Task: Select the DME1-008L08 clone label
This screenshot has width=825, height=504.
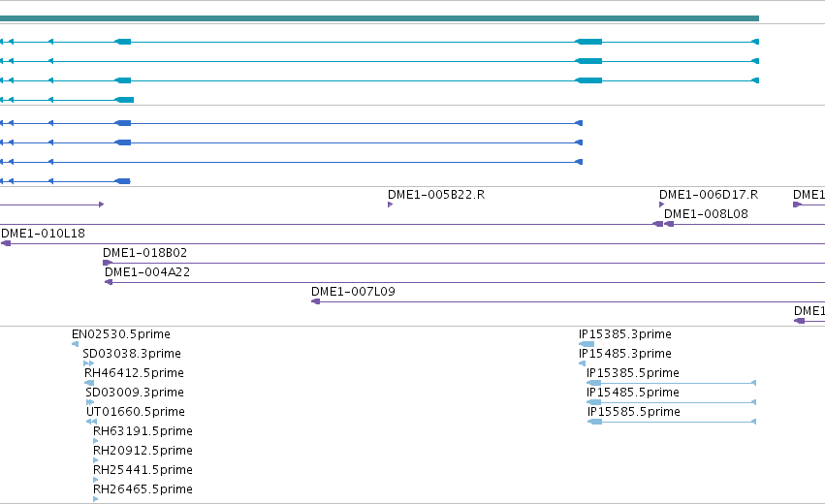Action: point(706,214)
